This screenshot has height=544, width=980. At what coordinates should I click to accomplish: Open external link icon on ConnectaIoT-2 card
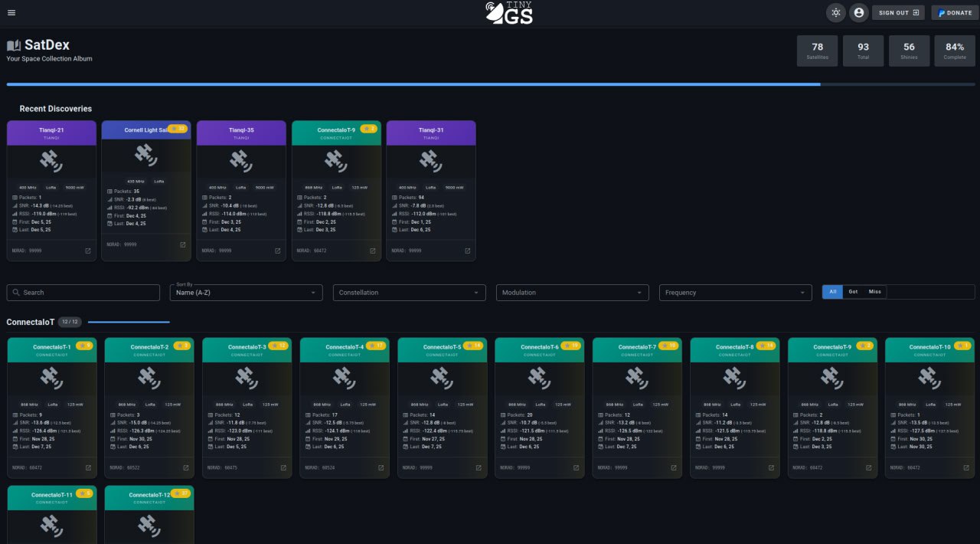click(x=185, y=467)
